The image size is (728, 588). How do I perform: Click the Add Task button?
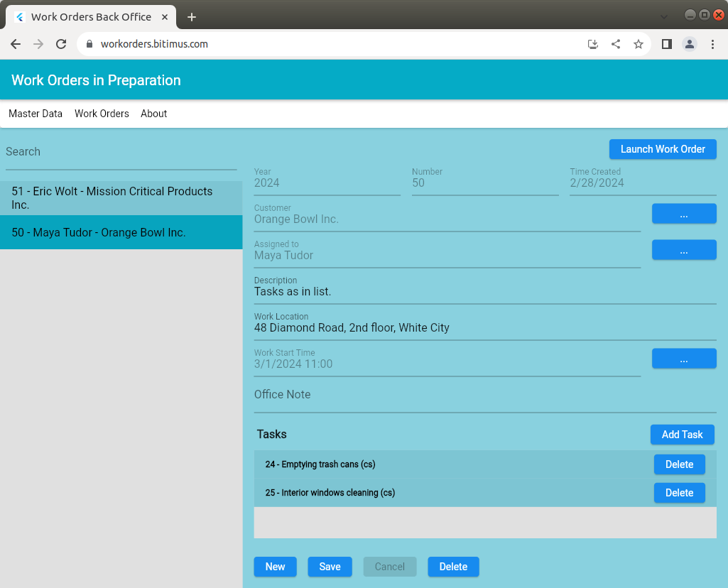682,435
